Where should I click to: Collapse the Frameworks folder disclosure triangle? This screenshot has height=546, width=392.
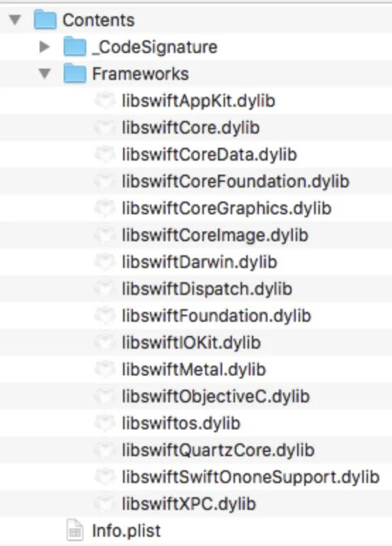pos(45,74)
